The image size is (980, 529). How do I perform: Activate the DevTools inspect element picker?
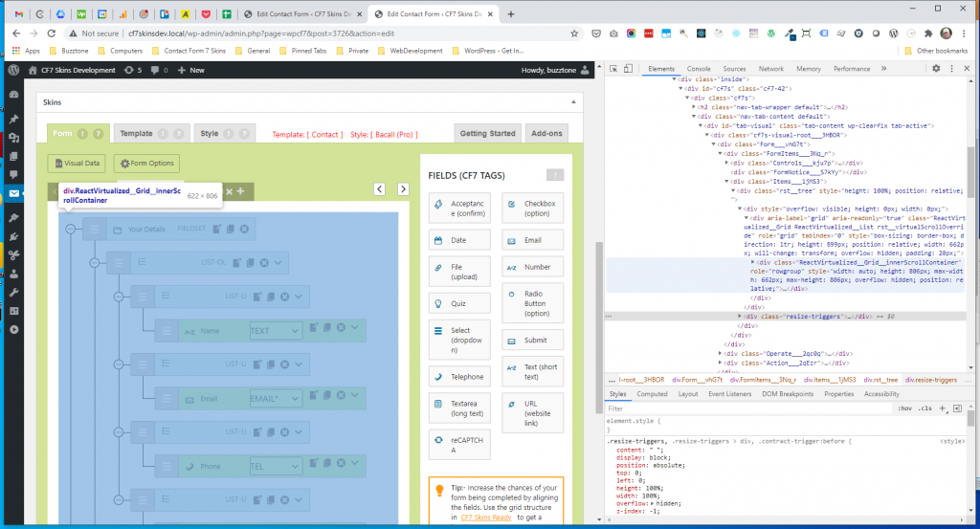(x=613, y=69)
